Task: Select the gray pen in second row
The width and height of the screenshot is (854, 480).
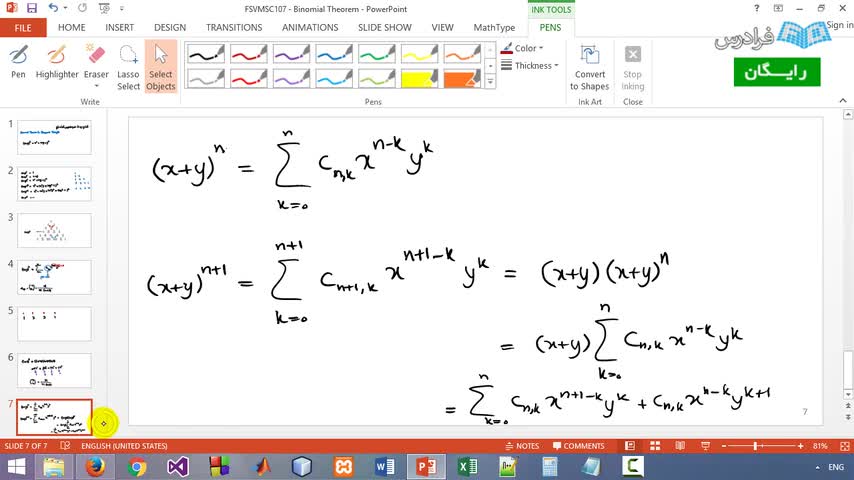Action: point(205,78)
